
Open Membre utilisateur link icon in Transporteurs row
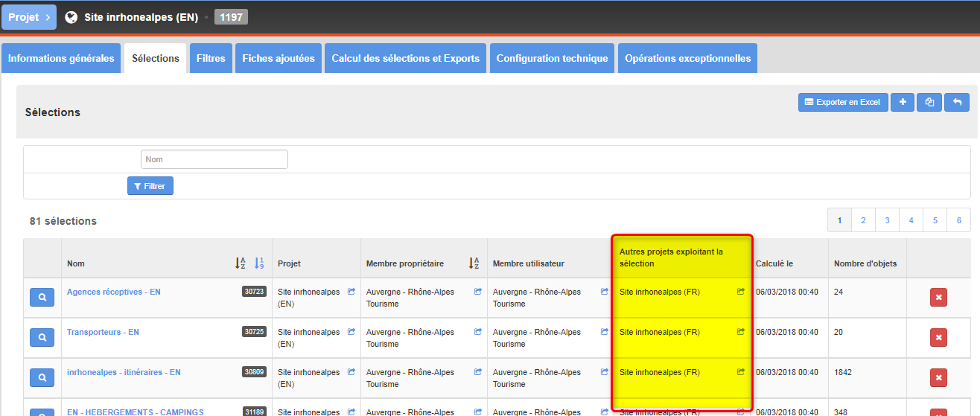[x=605, y=332]
